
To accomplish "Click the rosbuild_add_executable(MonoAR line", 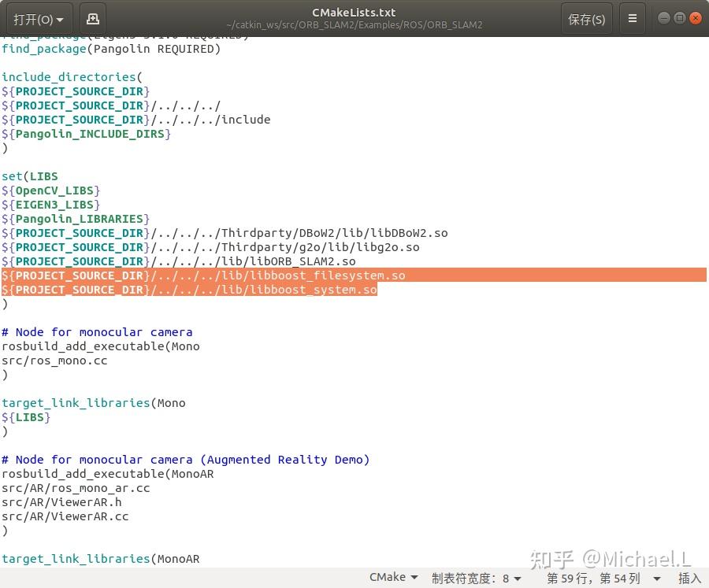I will (x=108, y=474).
